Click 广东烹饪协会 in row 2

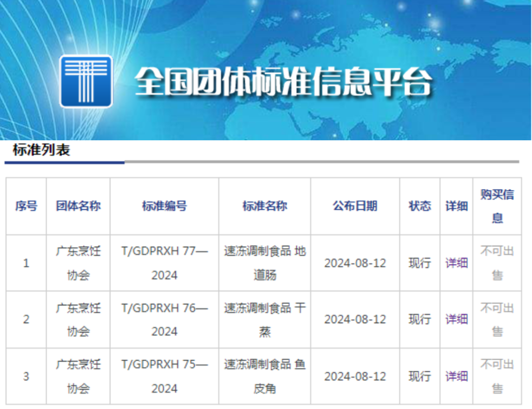(78, 319)
